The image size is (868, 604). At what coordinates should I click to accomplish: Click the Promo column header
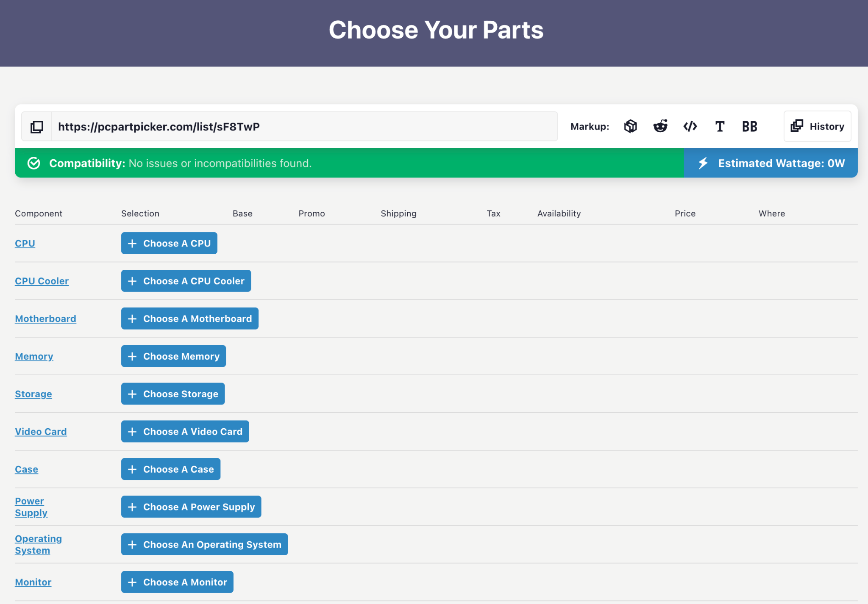(x=312, y=213)
